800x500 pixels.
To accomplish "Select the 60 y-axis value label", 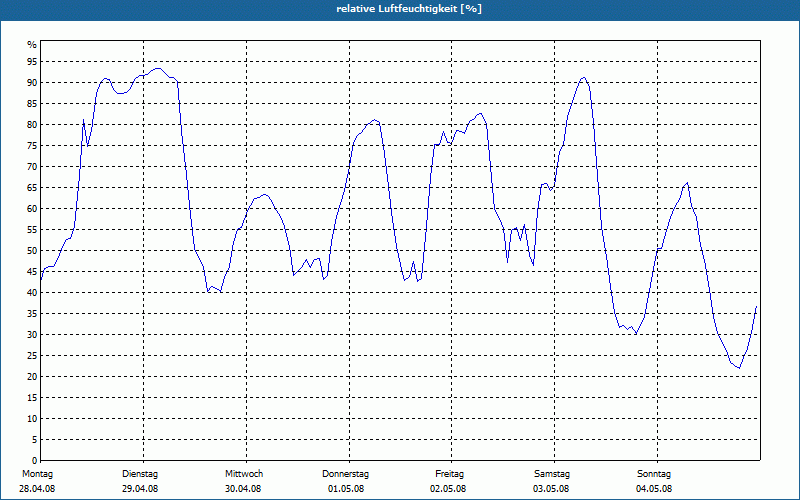I will (x=32, y=209).
